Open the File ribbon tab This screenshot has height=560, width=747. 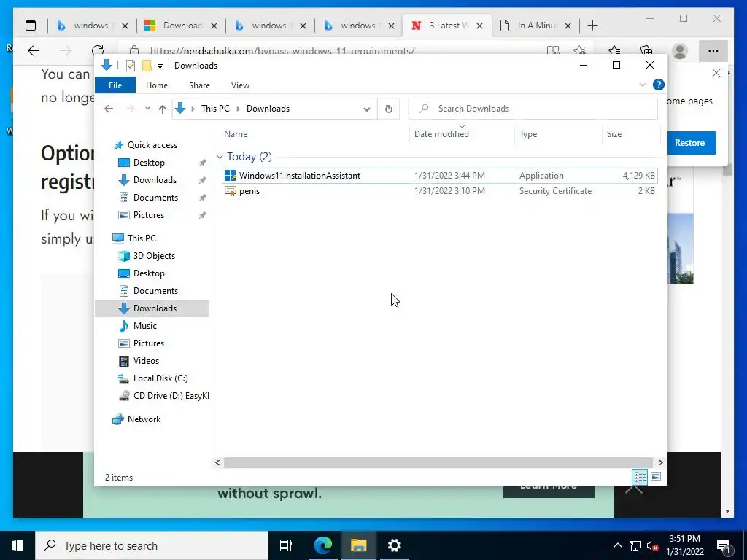[x=115, y=85]
